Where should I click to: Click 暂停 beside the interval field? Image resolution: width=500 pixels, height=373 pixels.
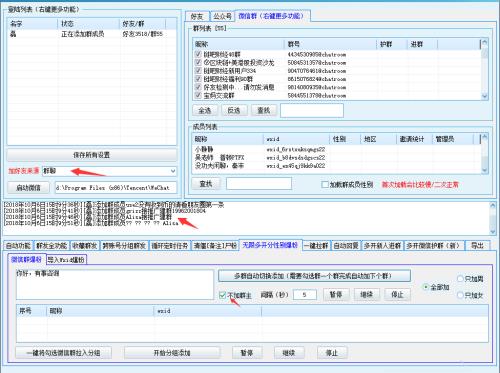[x=336, y=295]
